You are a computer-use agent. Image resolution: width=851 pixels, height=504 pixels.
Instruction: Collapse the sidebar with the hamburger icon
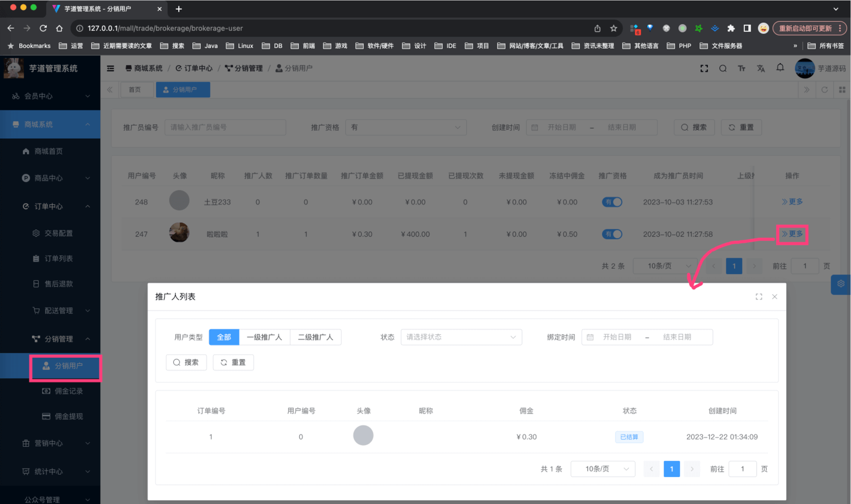click(110, 68)
